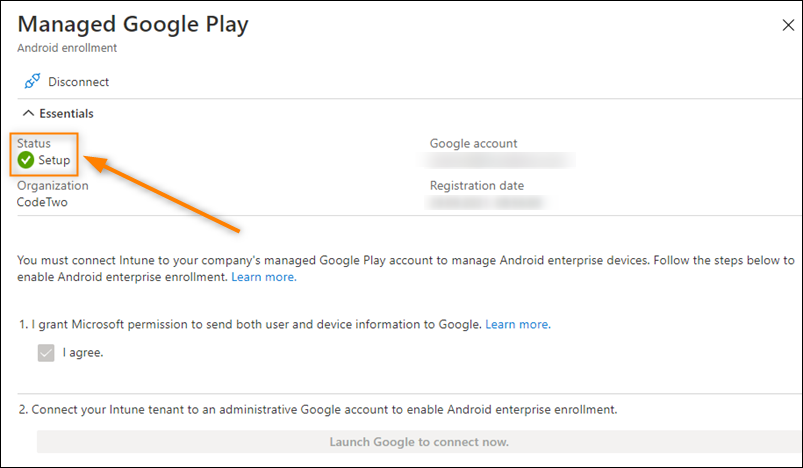This screenshot has height=468, width=803.
Task: Close the Managed Google Play pane
Action: point(788,25)
